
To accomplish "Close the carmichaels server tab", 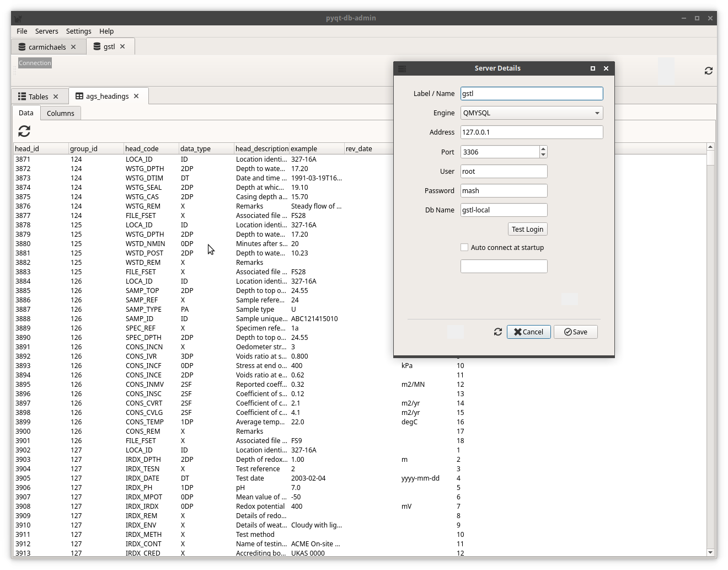I will click(73, 47).
